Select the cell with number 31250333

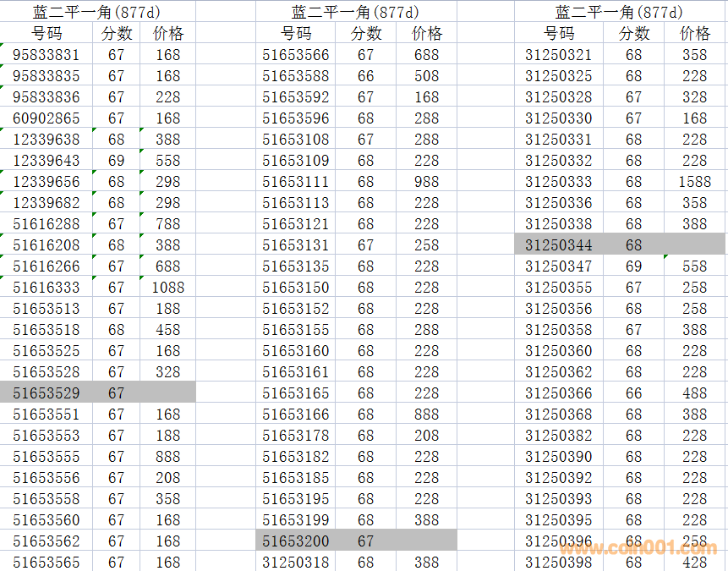[558, 182]
